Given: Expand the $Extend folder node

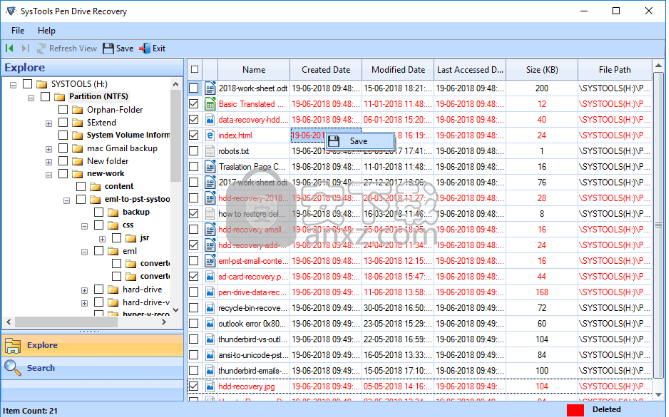Looking at the screenshot, I should 49,124.
